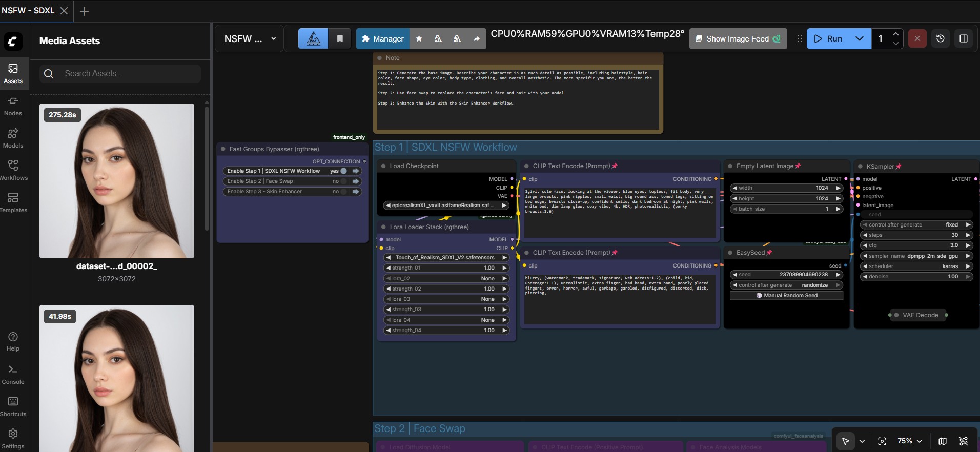This screenshot has height=452, width=980.
Task: Click the Search Assets input field
Action: (128, 74)
